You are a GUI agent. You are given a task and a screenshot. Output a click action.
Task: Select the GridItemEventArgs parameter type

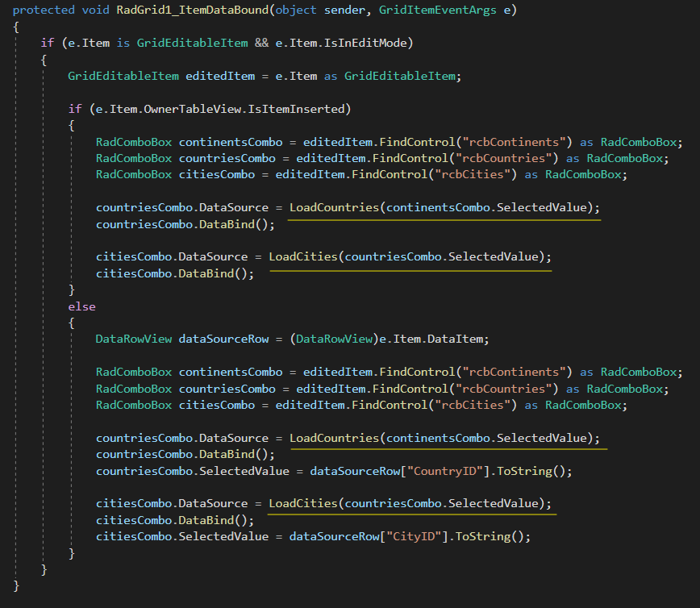click(x=437, y=10)
